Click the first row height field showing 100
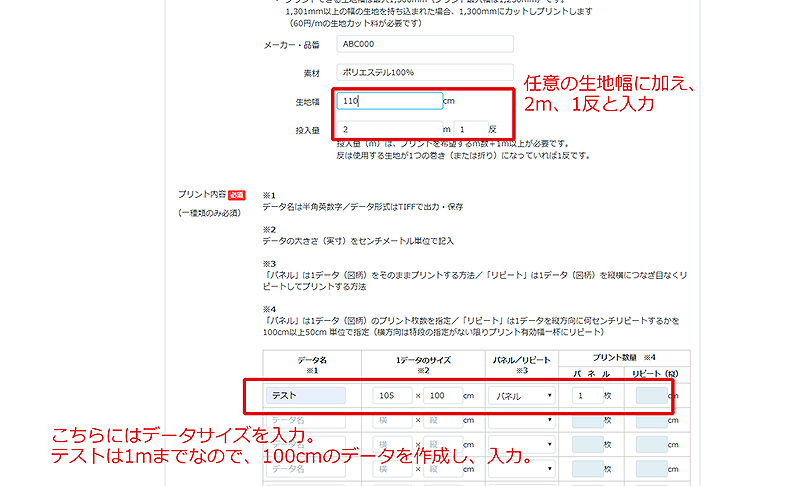Screen dimensions: 800x486 point(441,396)
